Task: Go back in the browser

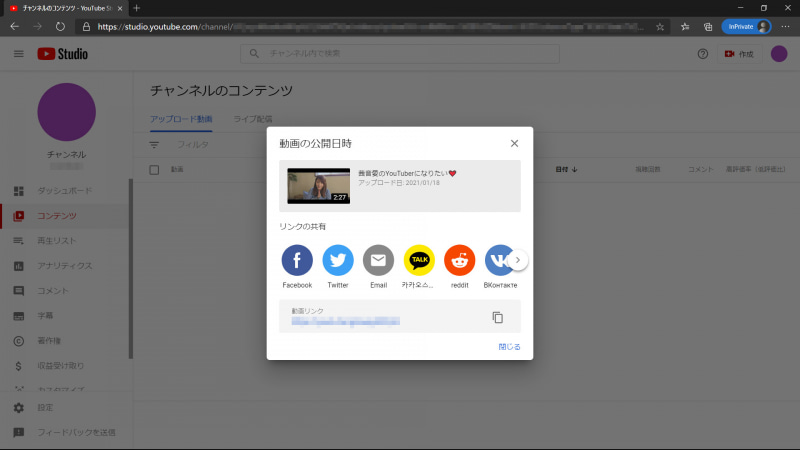Action: pyautogui.click(x=14, y=27)
